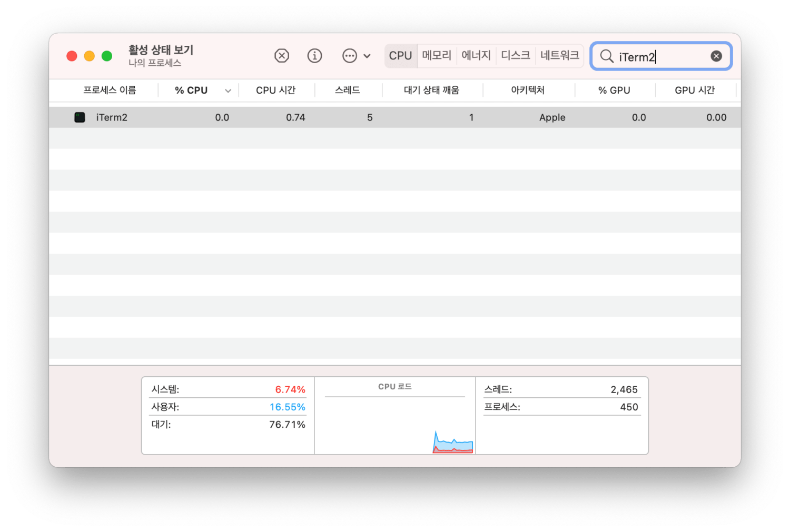Toggle the % CPU sort direction chevron
The height and width of the screenshot is (532, 790).
(228, 91)
